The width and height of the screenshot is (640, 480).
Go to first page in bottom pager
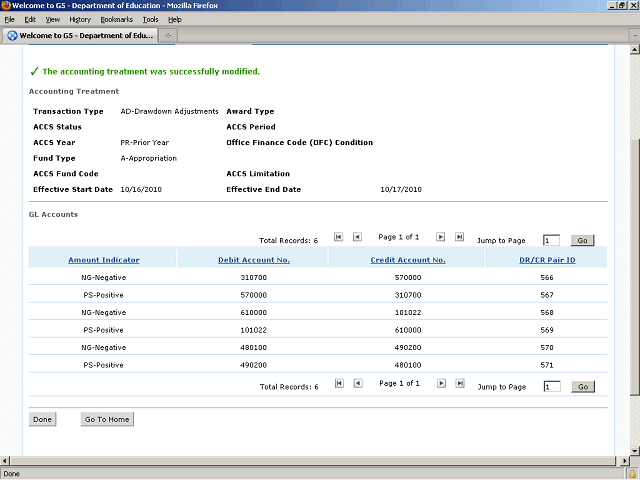[x=339, y=383]
